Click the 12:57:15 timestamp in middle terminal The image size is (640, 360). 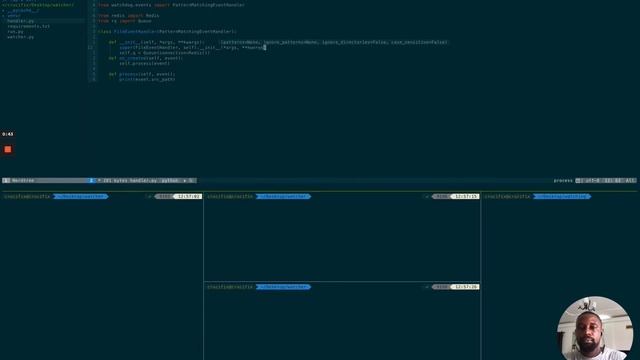tap(466, 196)
